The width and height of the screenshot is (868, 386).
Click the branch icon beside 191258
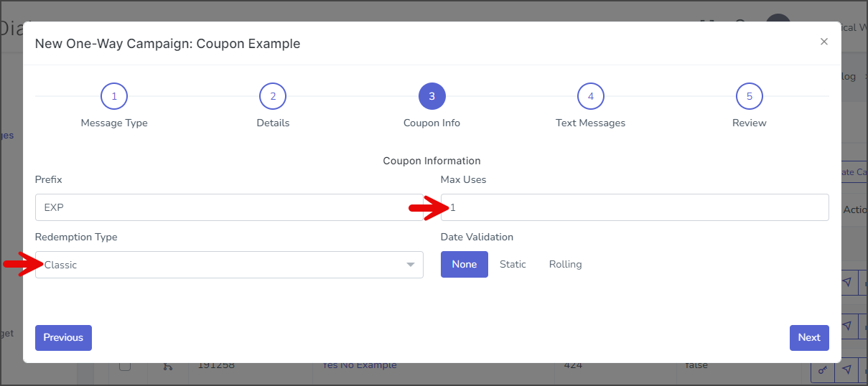pos(167,367)
